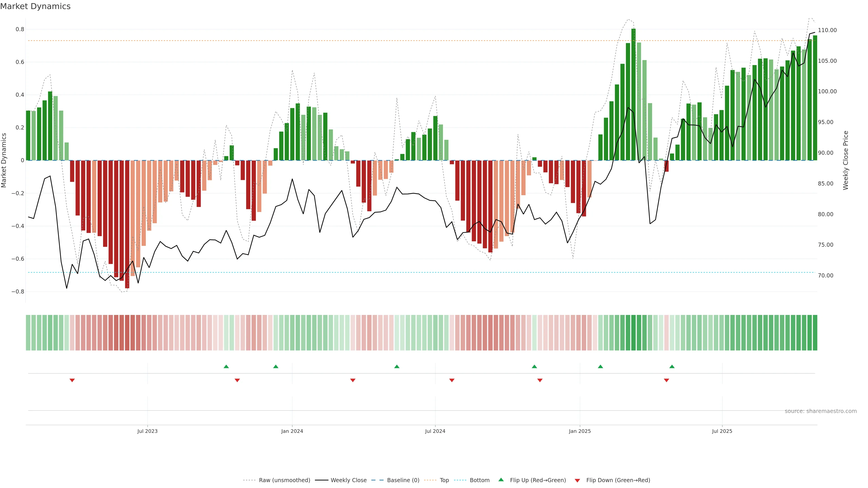Click green flip-up marker just after Jan 2025
This screenshot has width=868, height=488.
click(x=600, y=366)
